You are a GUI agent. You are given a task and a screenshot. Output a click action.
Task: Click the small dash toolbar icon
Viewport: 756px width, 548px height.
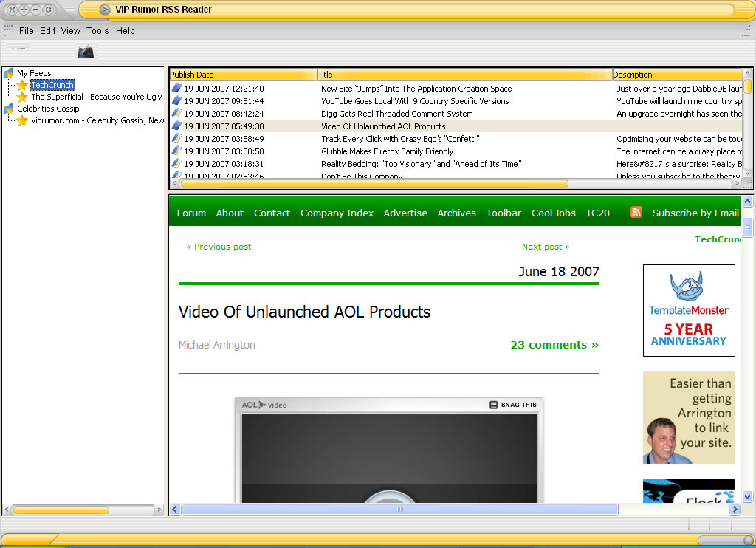[18, 49]
